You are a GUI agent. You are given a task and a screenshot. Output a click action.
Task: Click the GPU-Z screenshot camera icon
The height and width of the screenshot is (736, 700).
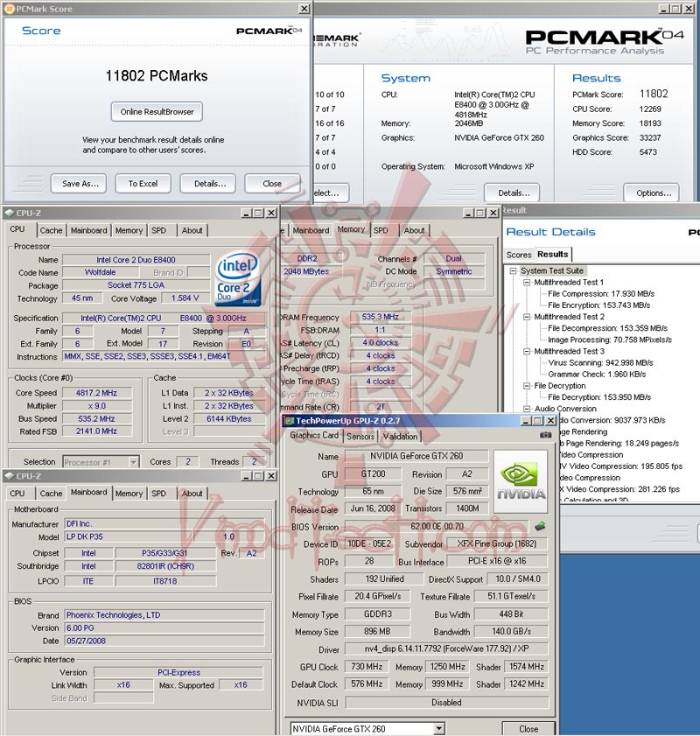coord(545,435)
